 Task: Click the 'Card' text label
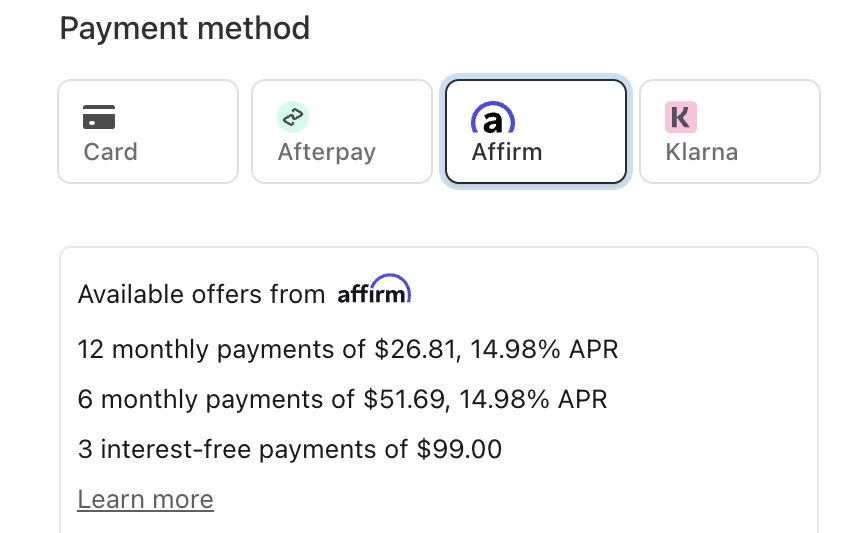[x=110, y=152]
